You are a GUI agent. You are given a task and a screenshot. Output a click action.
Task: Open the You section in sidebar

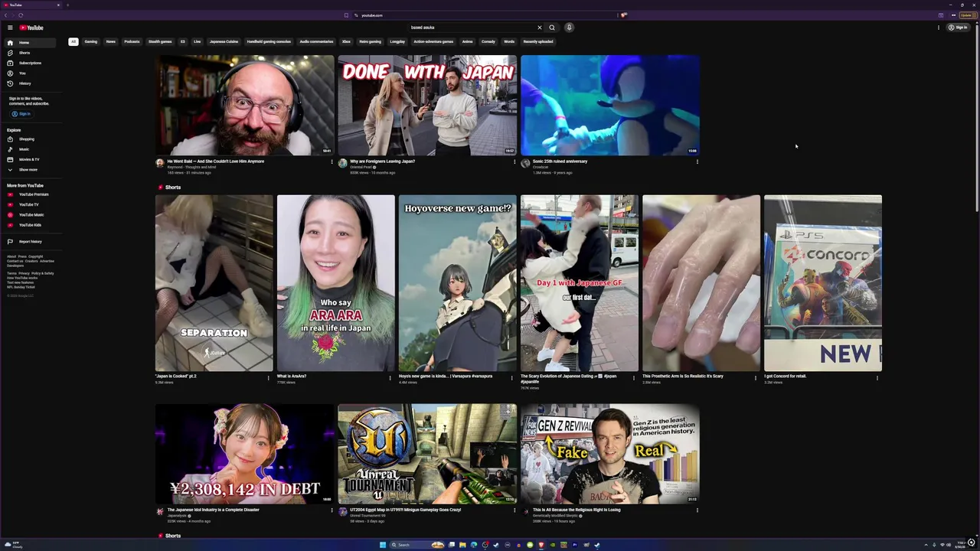click(x=28, y=73)
